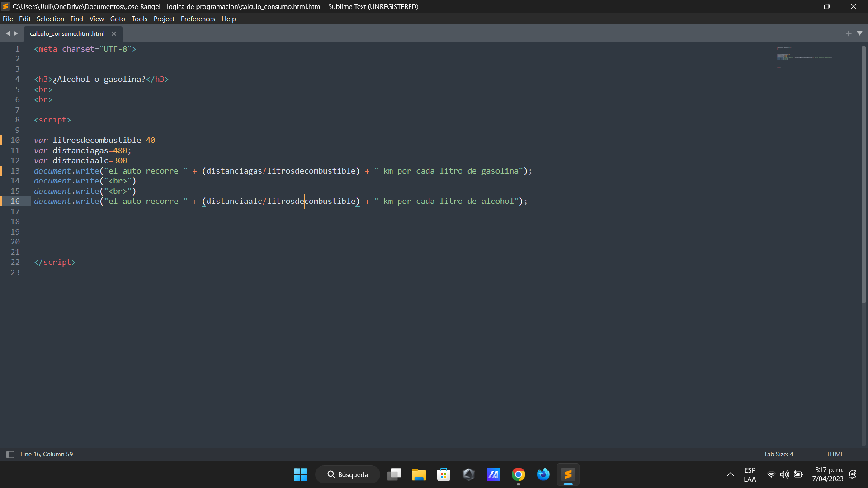Go to previous tab arrow

[x=8, y=33]
